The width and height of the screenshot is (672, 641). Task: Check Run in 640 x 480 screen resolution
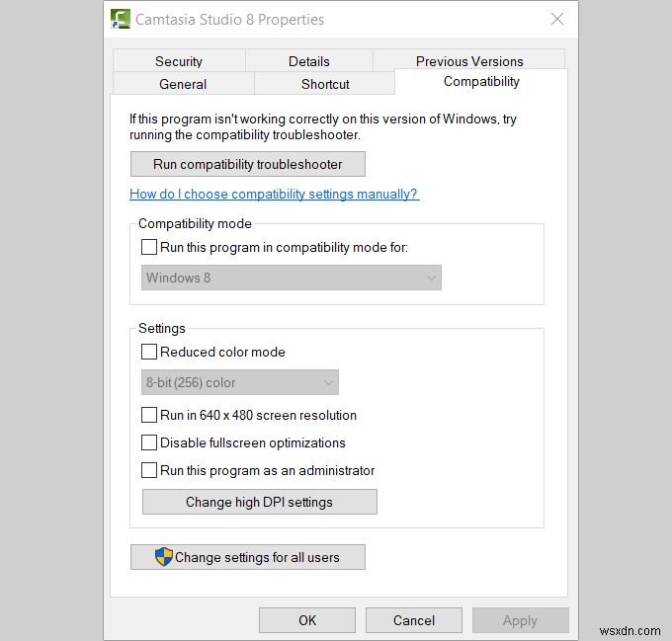pyautogui.click(x=148, y=415)
